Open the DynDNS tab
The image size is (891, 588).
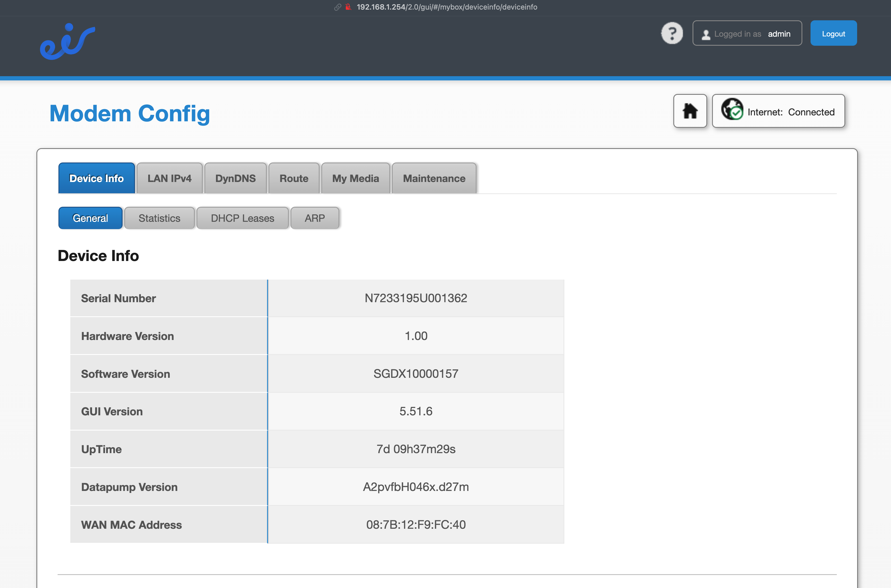click(236, 178)
